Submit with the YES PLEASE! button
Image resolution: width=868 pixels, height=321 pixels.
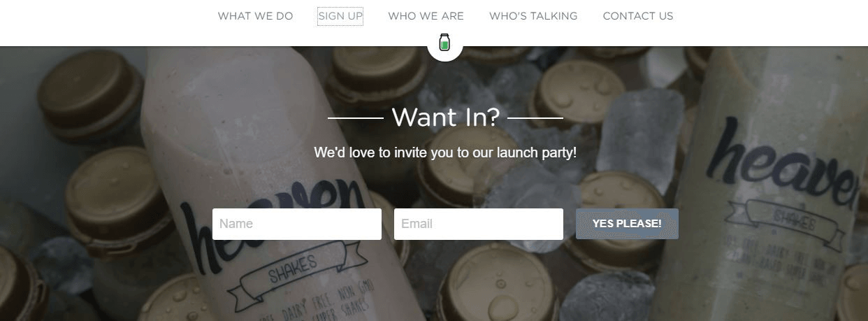pos(627,224)
